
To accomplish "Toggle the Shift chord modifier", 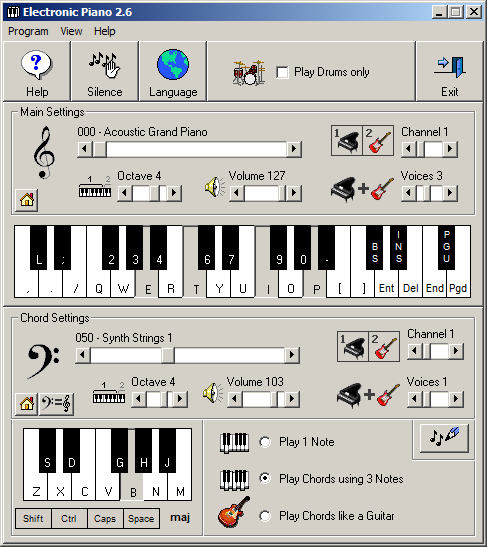I will point(33,518).
